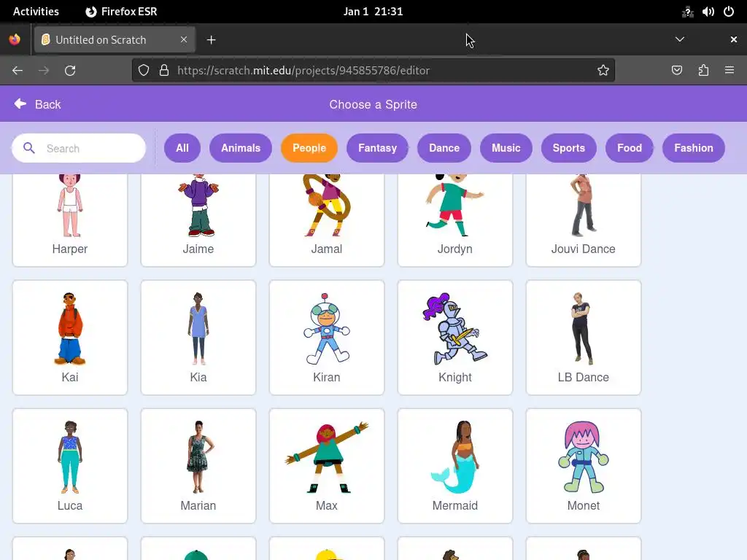The width and height of the screenshot is (747, 560).
Task: Click the power icon in top bar
Action: point(729,12)
